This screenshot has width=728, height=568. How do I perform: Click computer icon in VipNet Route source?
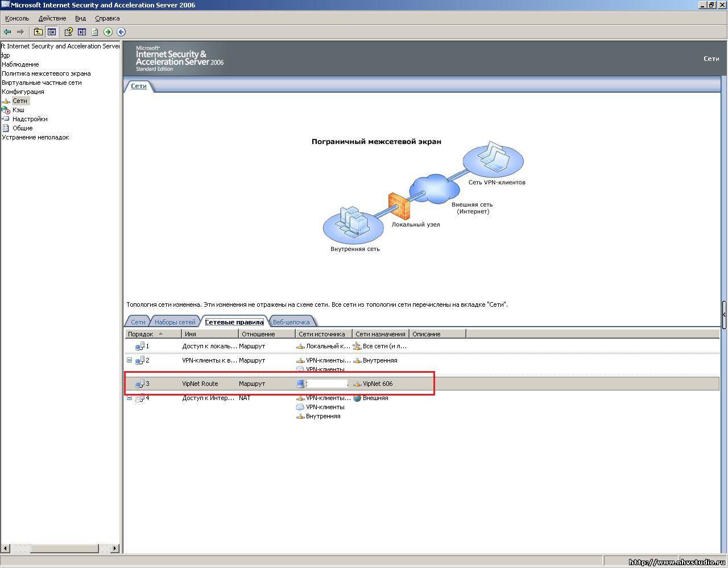click(300, 384)
